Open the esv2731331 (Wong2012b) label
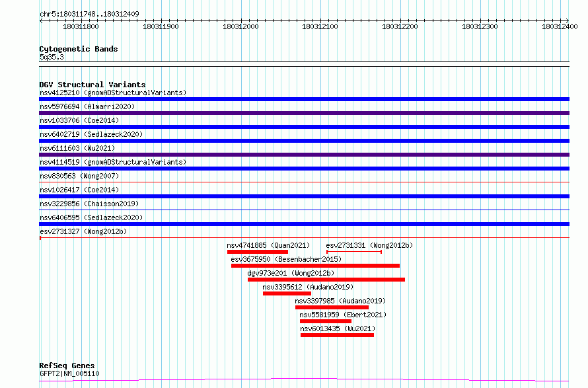 (x=369, y=245)
